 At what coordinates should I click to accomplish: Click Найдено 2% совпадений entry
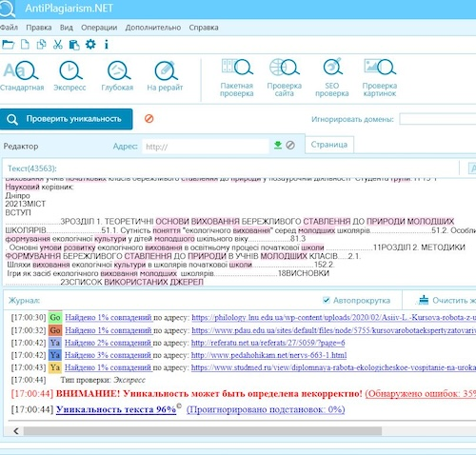(108, 343)
